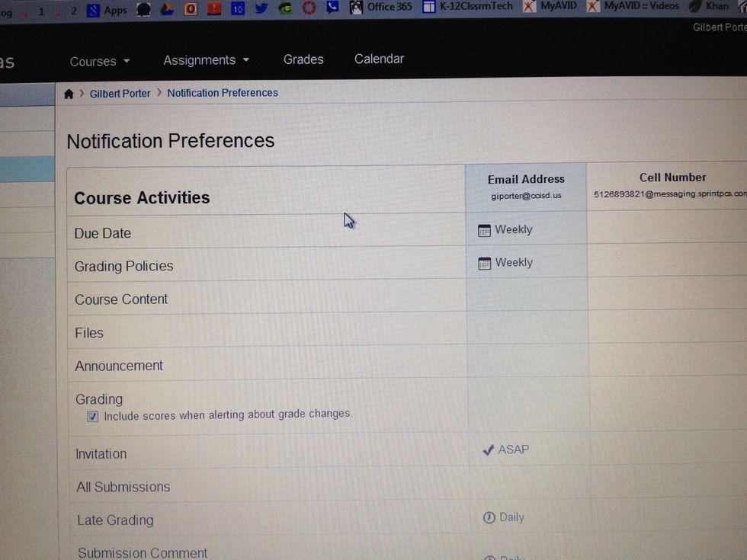This screenshot has height=560, width=747.
Task: Open the Grades page
Action: click(x=303, y=59)
